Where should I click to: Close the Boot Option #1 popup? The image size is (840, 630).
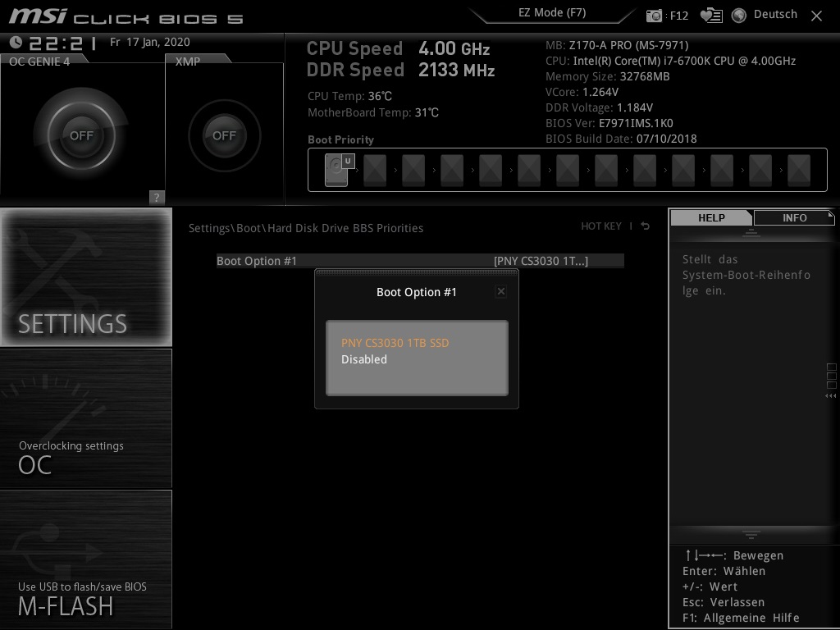pos(501,291)
